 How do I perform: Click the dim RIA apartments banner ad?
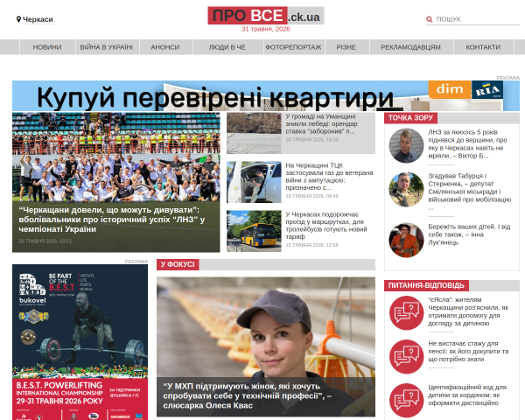pos(266,95)
